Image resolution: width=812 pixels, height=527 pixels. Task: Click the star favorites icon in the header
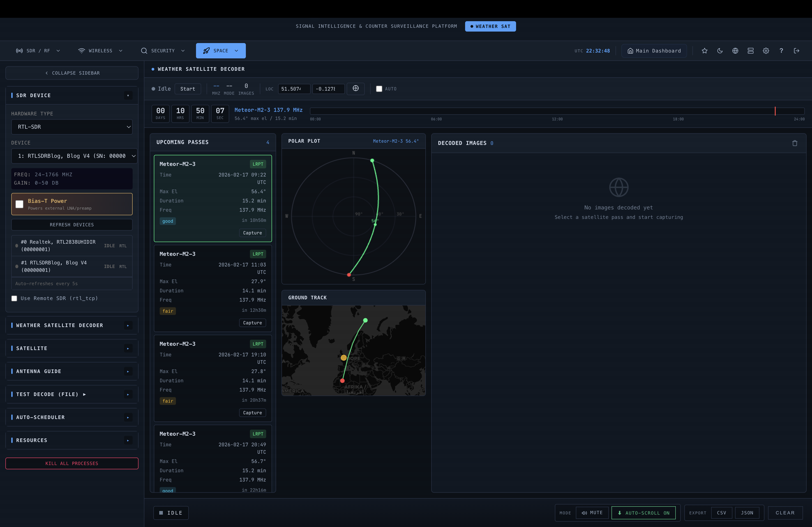[x=704, y=50]
